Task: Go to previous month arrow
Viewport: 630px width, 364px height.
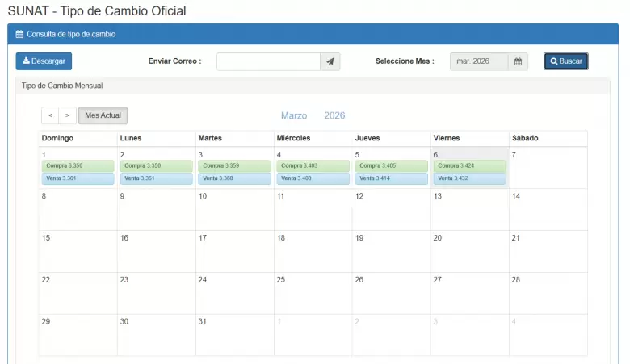Action: click(x=50, y=115)
